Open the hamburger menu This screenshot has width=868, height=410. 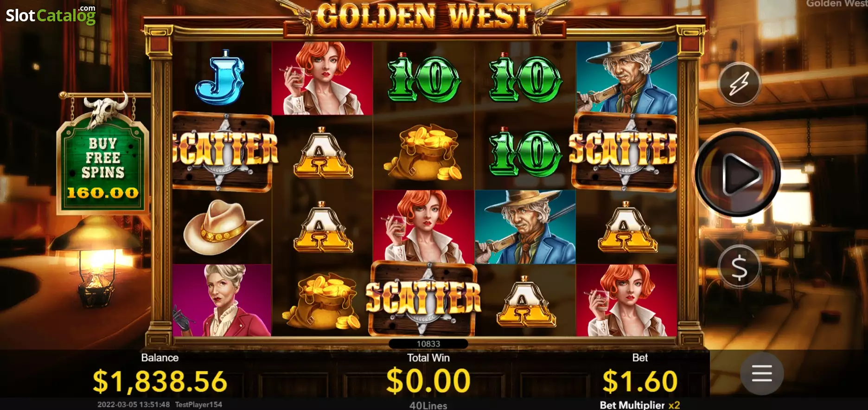pos(762,373)
